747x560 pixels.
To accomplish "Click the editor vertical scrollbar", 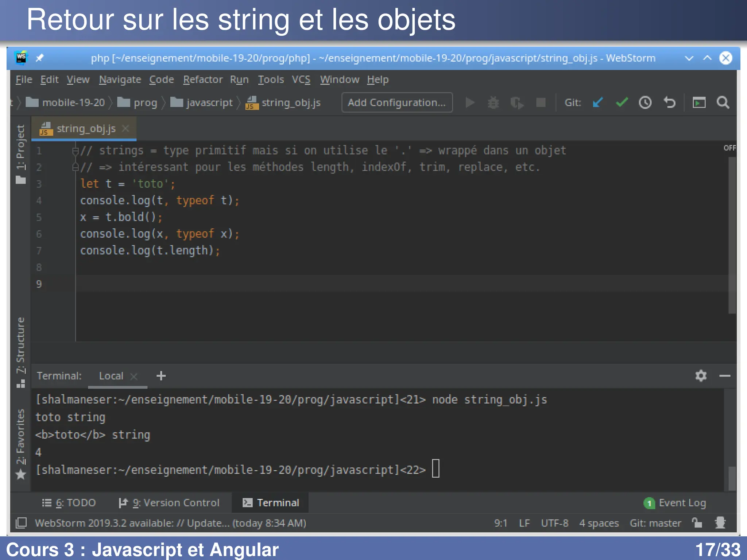I will click(732, 235).
